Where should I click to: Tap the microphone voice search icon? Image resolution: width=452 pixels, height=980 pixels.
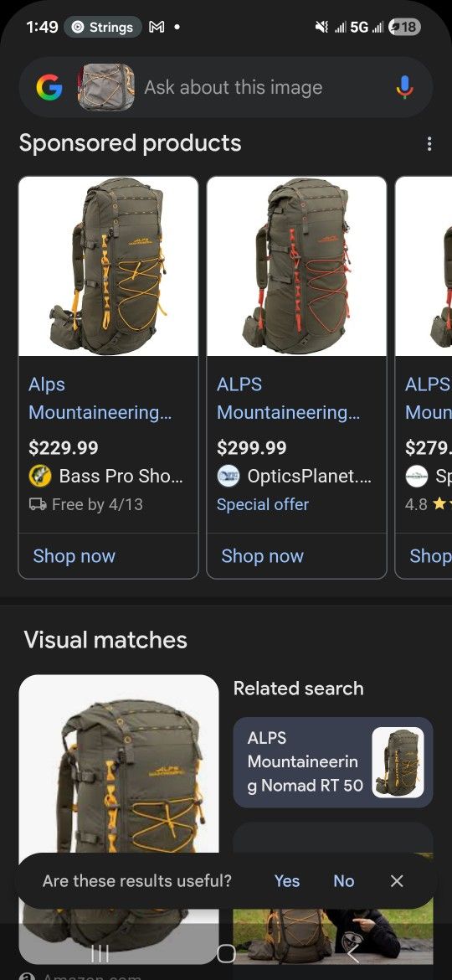404,87
